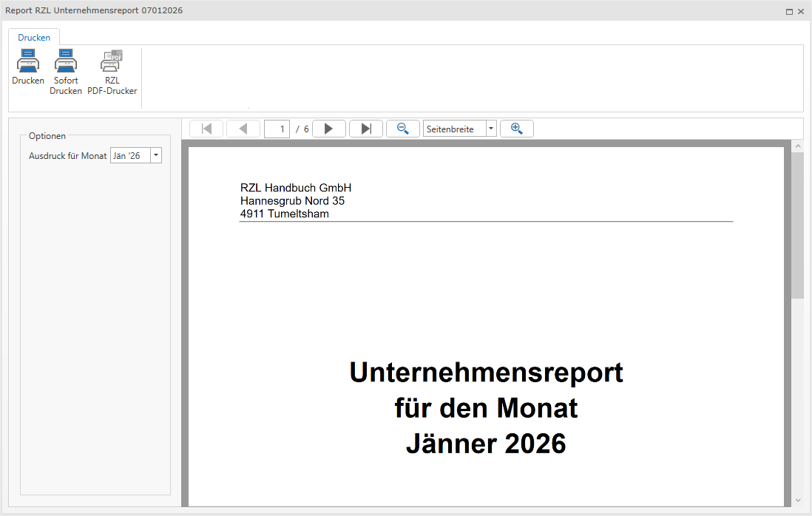Switch to the Drucken ribbon tab

point(34,37)
